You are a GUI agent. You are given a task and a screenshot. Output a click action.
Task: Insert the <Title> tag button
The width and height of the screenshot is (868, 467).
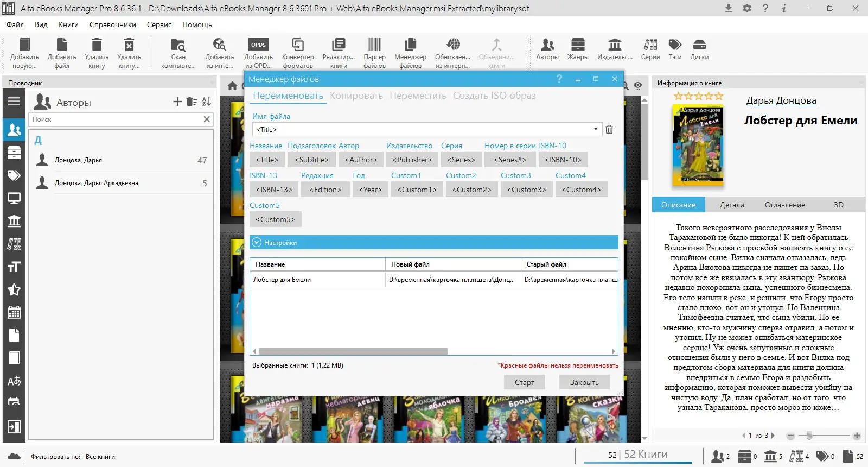[x=267, y=160]
